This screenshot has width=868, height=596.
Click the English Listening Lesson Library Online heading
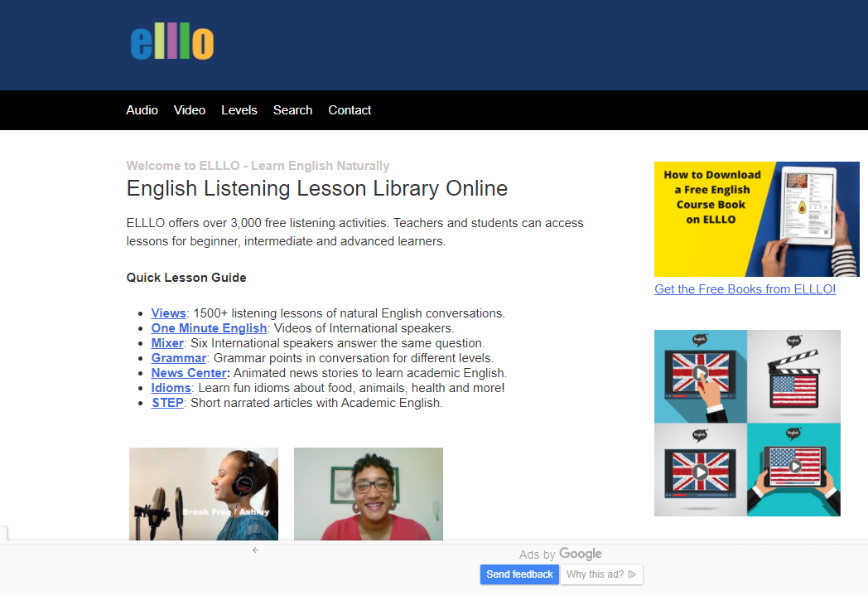pos(316,188)
